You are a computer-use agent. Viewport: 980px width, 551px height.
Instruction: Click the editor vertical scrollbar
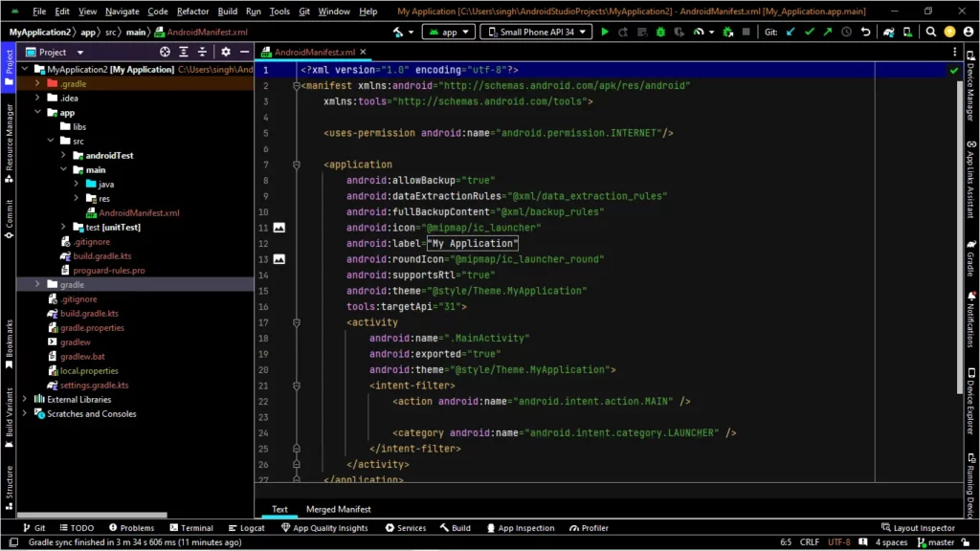pos(960,237)
